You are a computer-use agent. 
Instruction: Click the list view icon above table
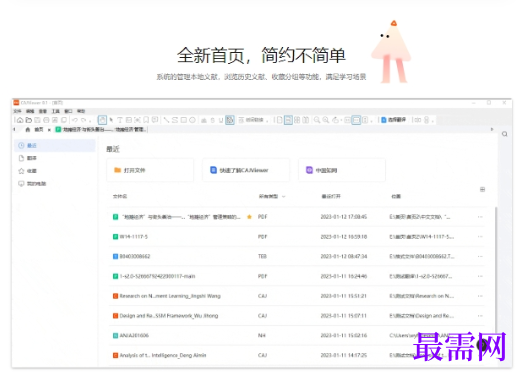pos(482,190)
